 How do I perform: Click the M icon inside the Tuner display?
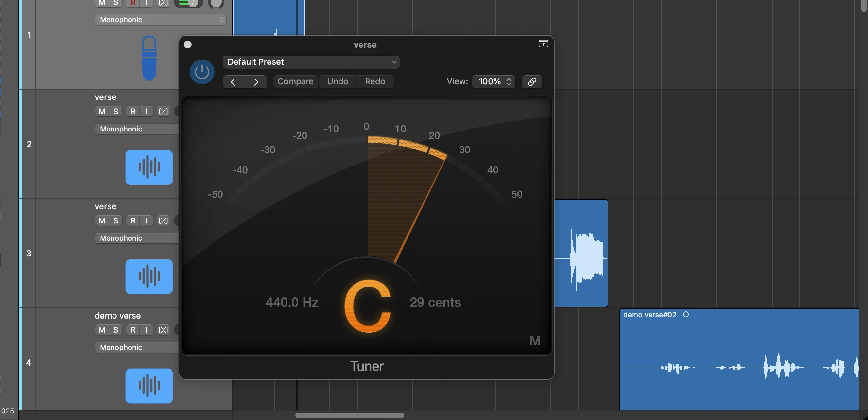[x=535, y=341]
